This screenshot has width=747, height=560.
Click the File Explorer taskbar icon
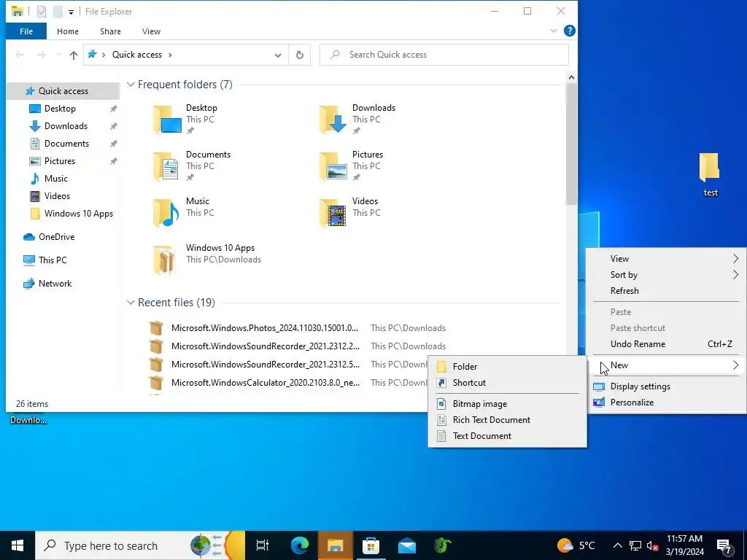click(x=336, y=545)
